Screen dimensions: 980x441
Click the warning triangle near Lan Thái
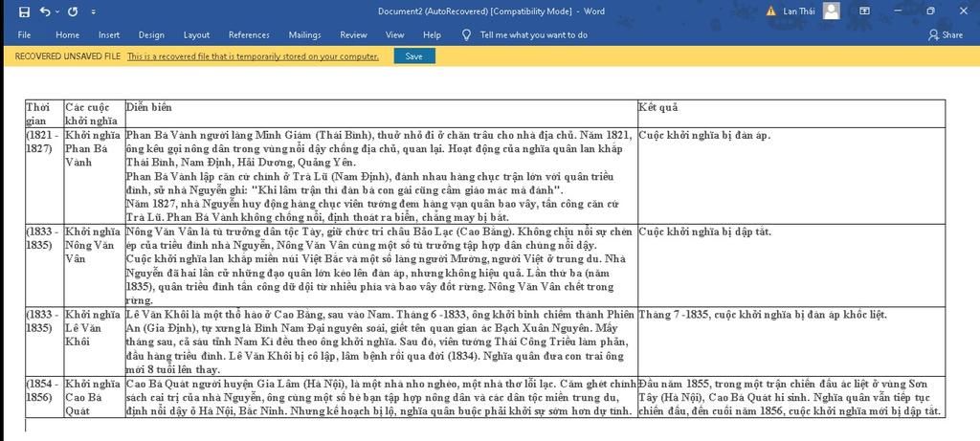770,11
